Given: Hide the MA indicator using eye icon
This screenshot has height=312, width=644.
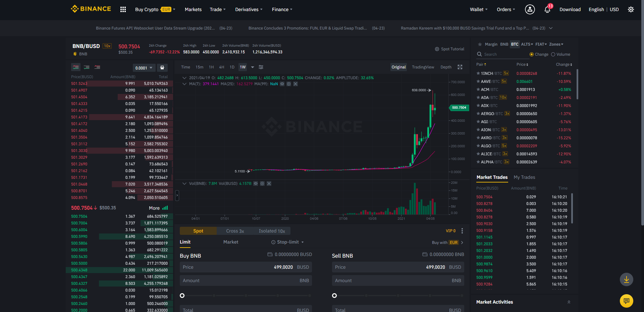Looking at the screenshot, I should [282, 84].
